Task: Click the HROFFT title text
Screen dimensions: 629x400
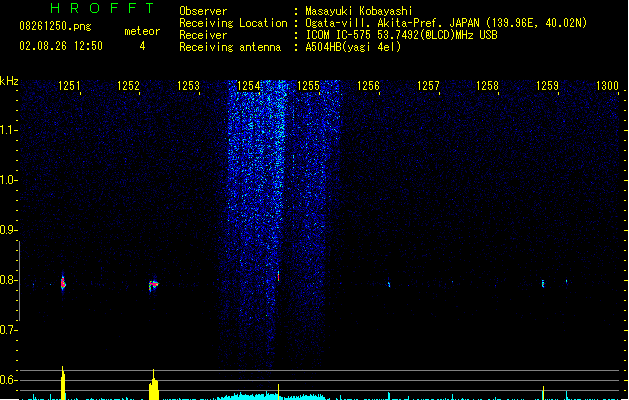Action: (x=102, y=8)
